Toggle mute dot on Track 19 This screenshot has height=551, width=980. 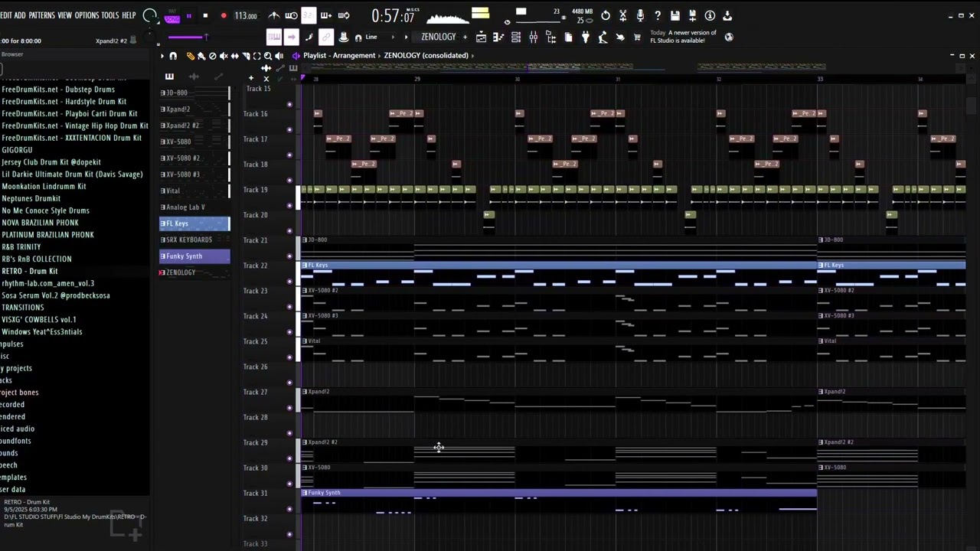point(289,205)
